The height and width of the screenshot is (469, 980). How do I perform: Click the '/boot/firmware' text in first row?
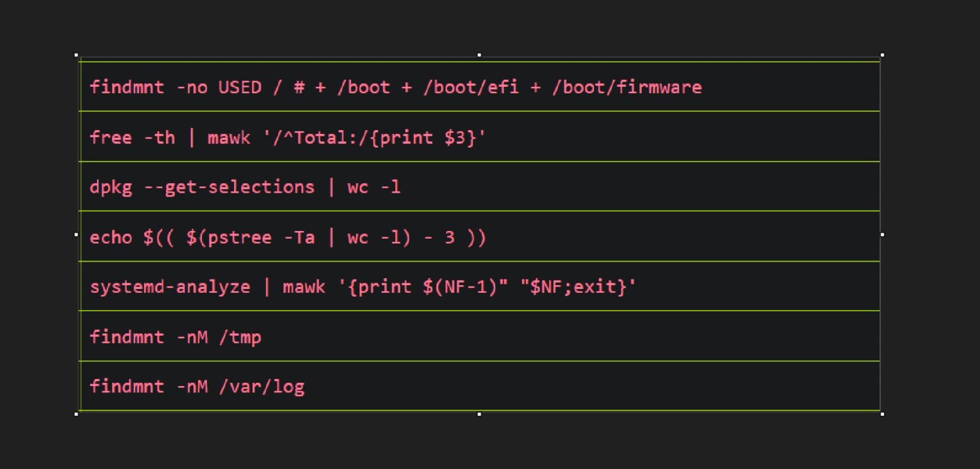coord(627,87)
